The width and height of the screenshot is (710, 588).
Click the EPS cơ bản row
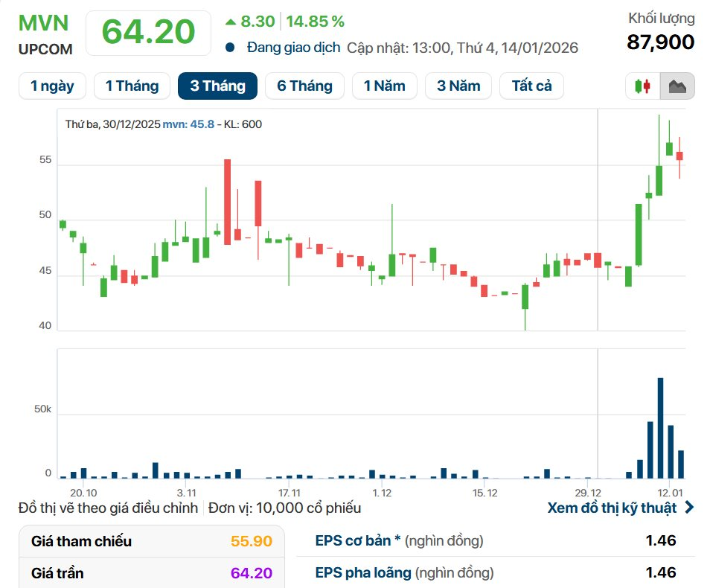pos(495,540)
